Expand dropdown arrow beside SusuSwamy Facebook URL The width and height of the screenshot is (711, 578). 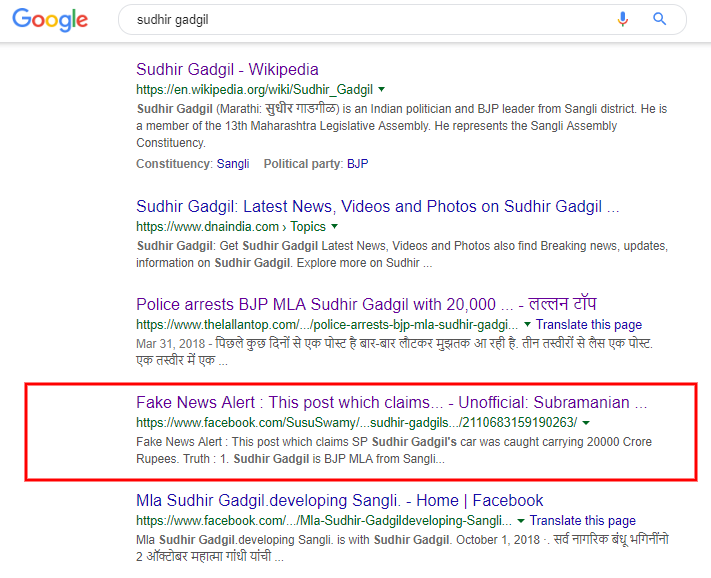tap(586, 423)
